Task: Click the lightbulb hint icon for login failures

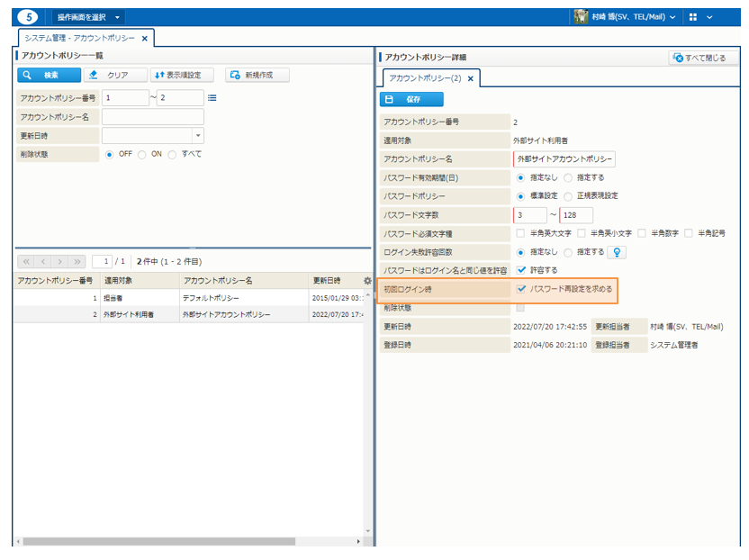Action: point(617,252)
